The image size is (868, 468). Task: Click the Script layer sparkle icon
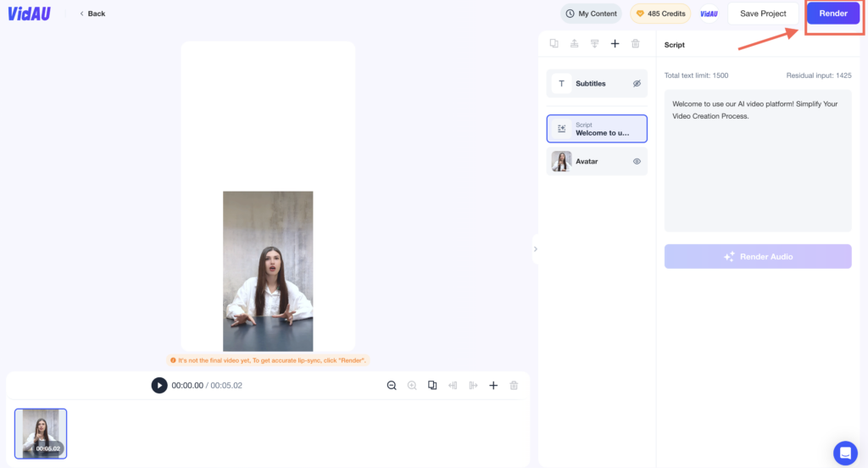click(561, 129)
